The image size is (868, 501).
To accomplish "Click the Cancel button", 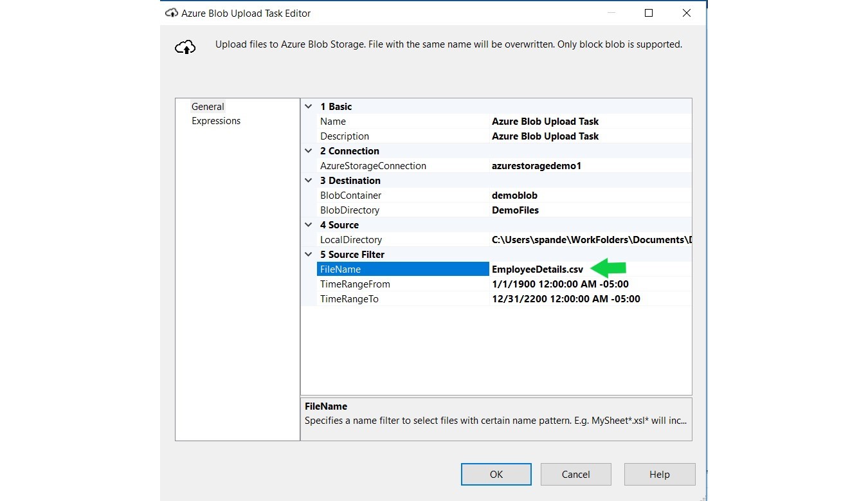I will [575, 475].
